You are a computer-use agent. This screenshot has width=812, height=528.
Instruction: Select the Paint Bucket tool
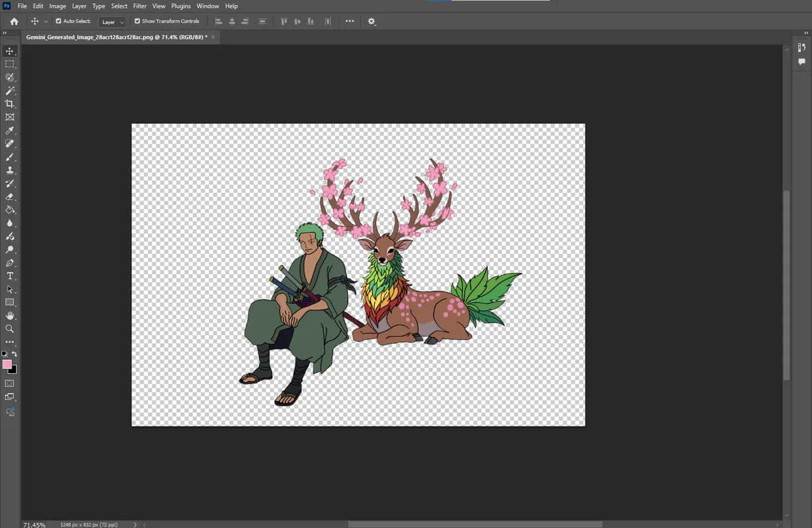10,209
